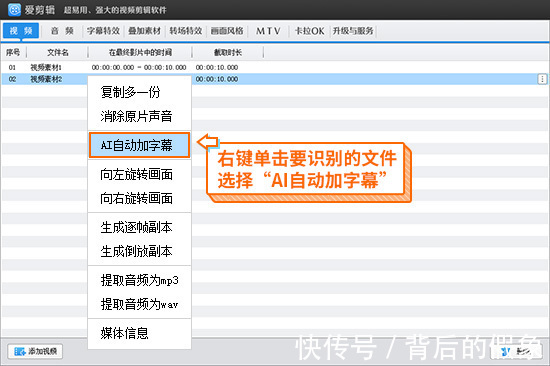Choose 提取音频为mp3 menu entry

point(139,280)
